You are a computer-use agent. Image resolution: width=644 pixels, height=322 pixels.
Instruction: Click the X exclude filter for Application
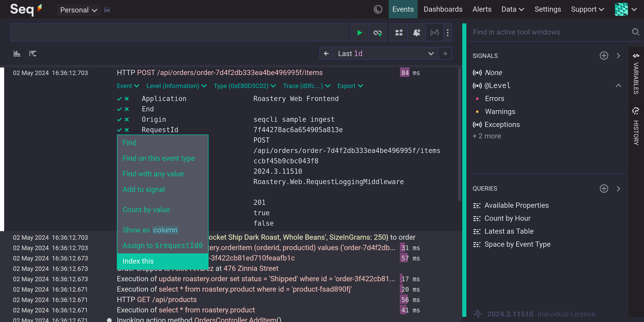pos(127,99)
